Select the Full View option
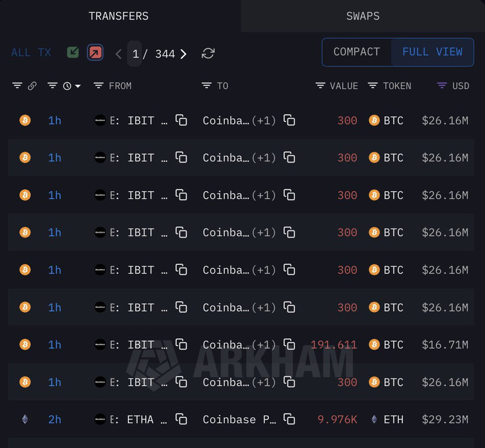This screenshot has width=485, height=448. click(x=432, y=52)
